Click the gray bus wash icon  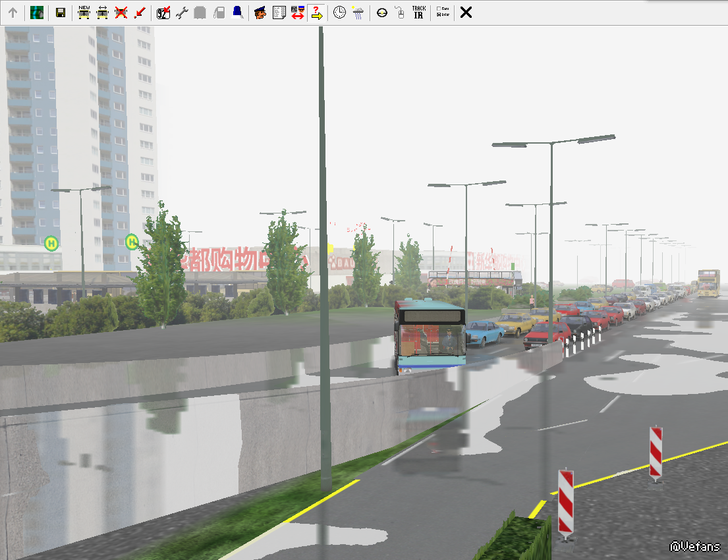point(200,13)
